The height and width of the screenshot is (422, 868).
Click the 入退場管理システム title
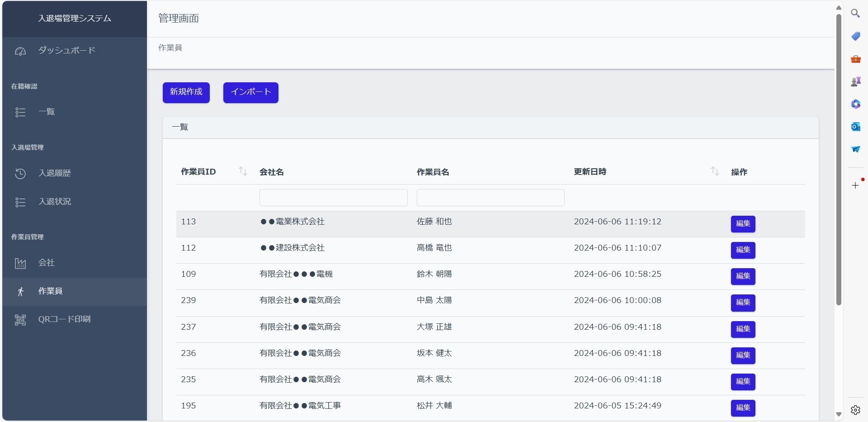tap(75, 19)
